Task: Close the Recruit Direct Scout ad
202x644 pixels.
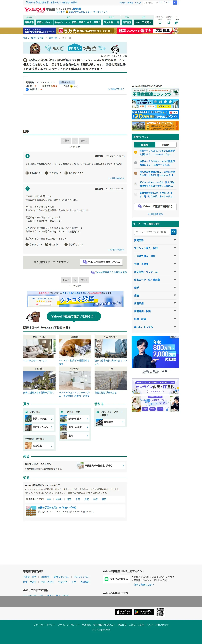Action: (177, 337)
